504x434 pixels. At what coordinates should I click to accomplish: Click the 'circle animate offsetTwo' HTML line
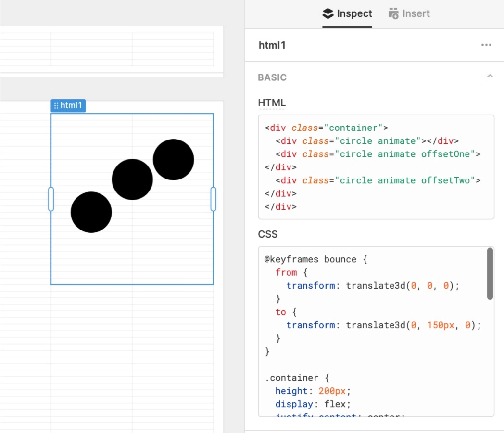378,180
